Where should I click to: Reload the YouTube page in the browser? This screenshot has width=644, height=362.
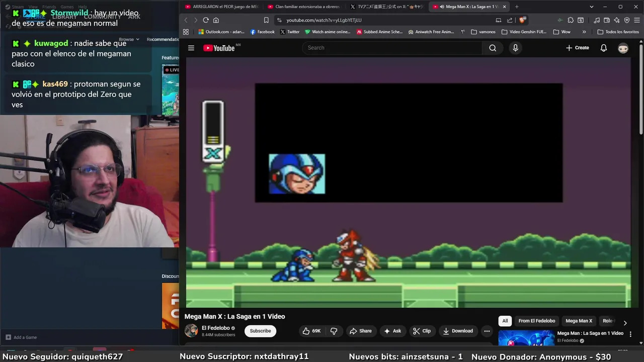[206, 20]
